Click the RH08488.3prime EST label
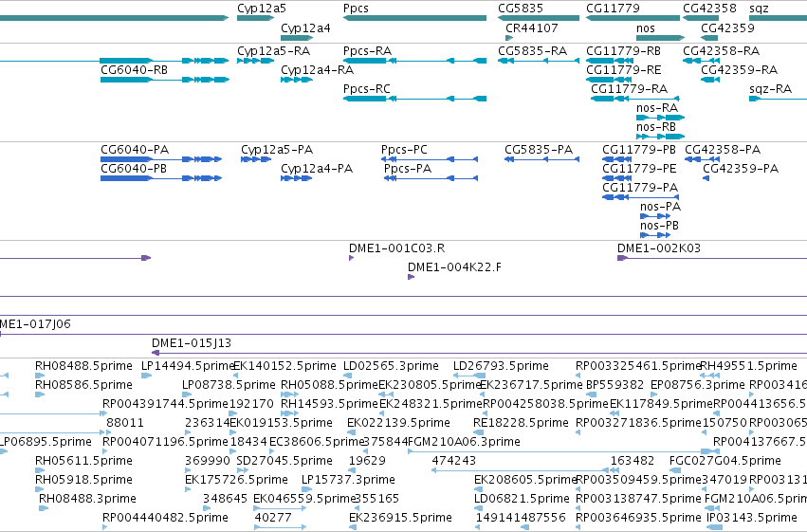807x532 pixels. point(87,500)
